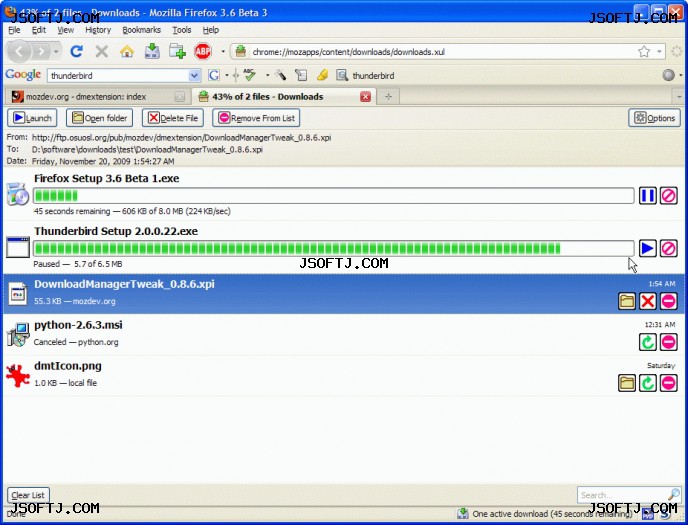Open the File menu
Image resolution: width=688 pixels, height=525 pixels.
coord(14,30)
